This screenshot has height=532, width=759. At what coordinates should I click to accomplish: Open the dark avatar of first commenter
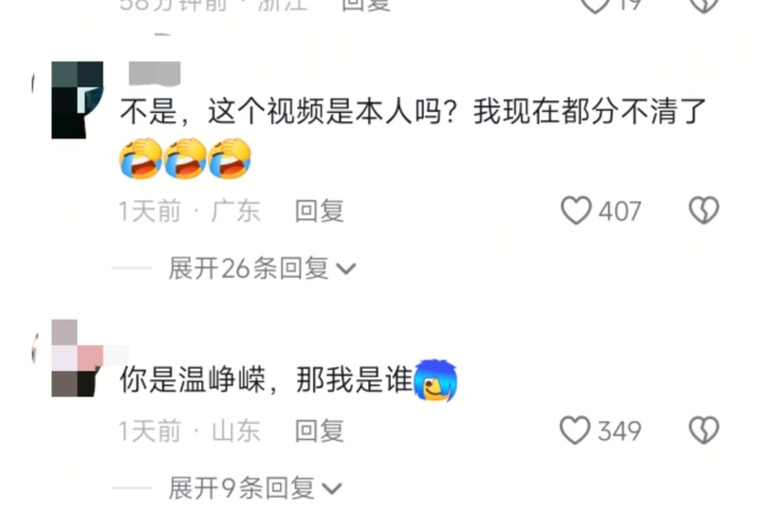tap(77, 101)
